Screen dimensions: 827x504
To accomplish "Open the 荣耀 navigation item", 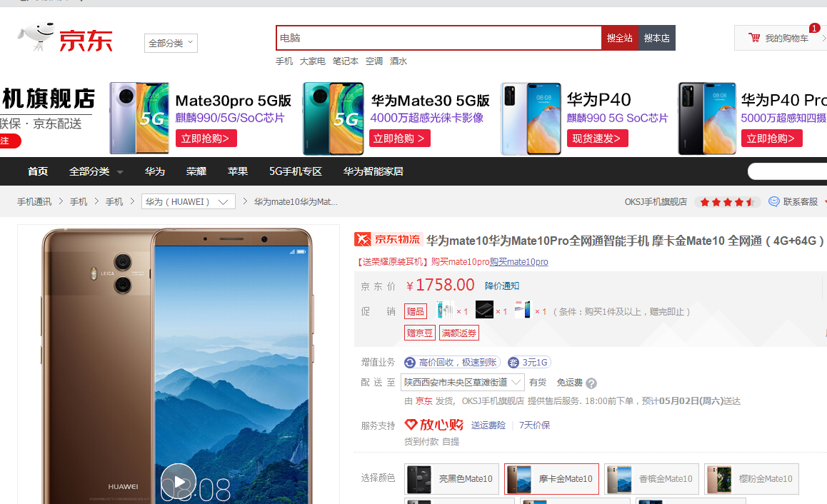I will tap(196, 171).
